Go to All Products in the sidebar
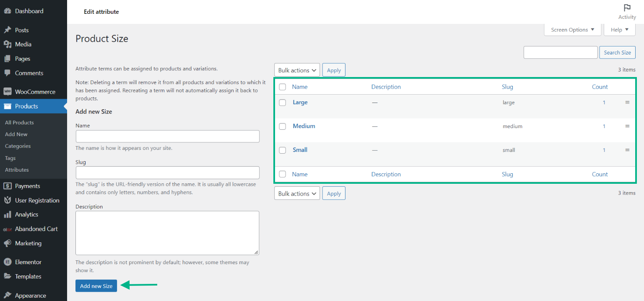Image resolution: width=644 pixels, height=301 pixels. pos(19,122)
